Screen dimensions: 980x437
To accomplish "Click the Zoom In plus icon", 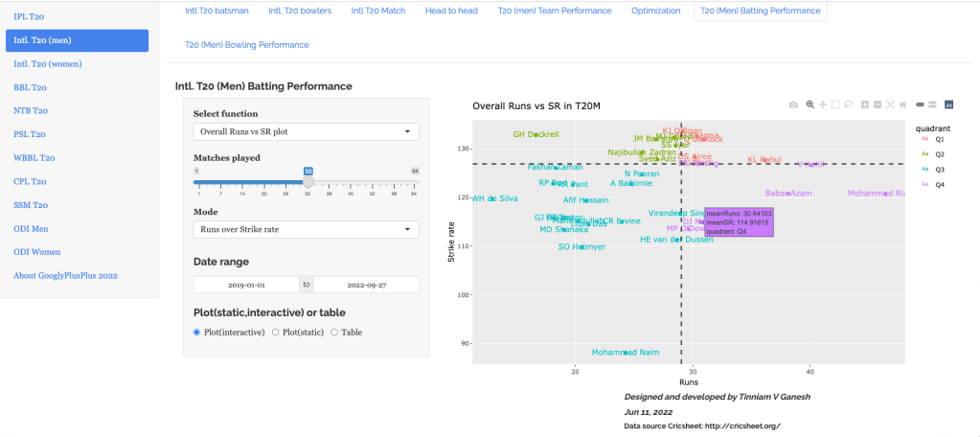I will (x=865, y=104).
